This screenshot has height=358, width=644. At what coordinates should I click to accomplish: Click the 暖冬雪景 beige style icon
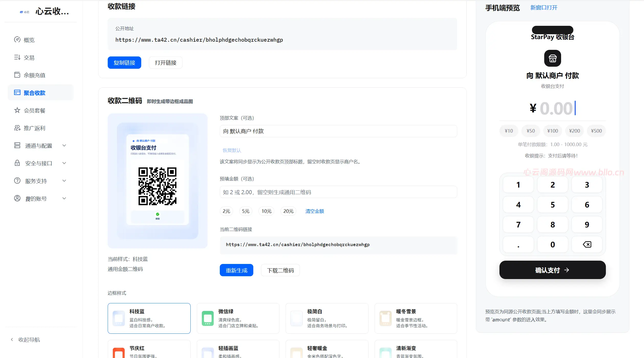[x=385, y=318]
